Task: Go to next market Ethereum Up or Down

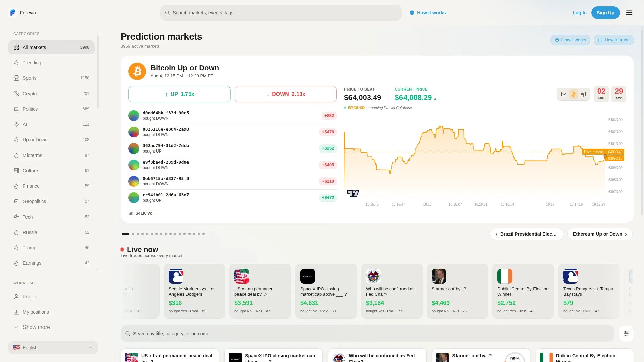Action: [600, 234]
